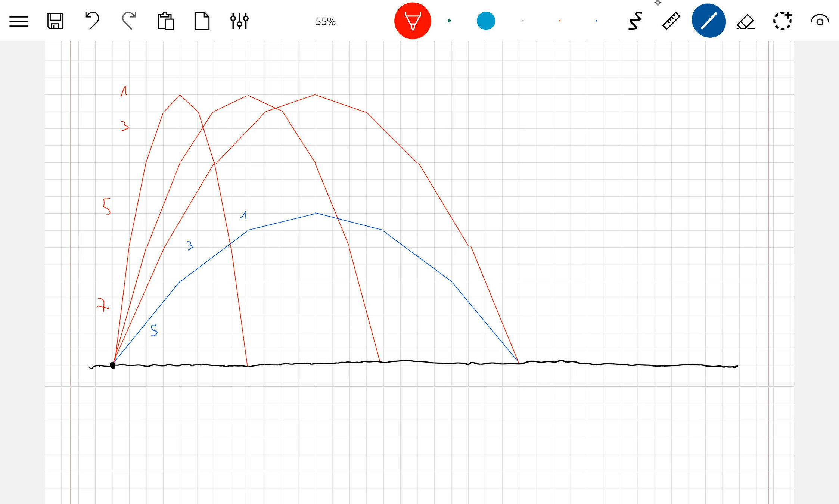839x504 pixels.
Task: Click the redo arrow icon
Action: tap(129, 21)
